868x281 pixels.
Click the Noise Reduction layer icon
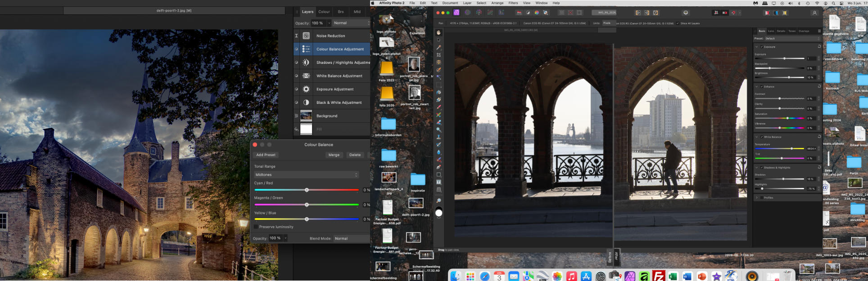[306, 36]
